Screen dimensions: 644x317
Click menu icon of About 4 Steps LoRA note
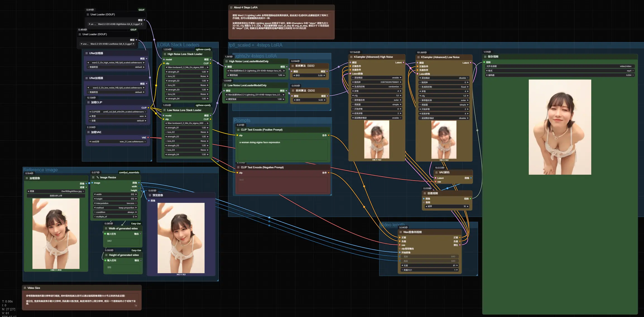tap(231, 8)
